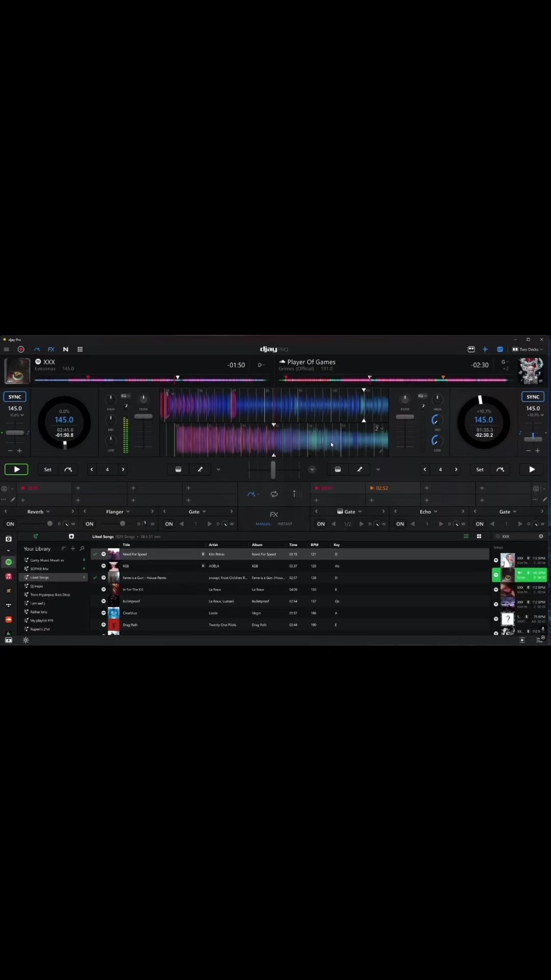This screenshot has width=551, height=980.
Task: Expand the crossfader options chevron
Action: 312,470
